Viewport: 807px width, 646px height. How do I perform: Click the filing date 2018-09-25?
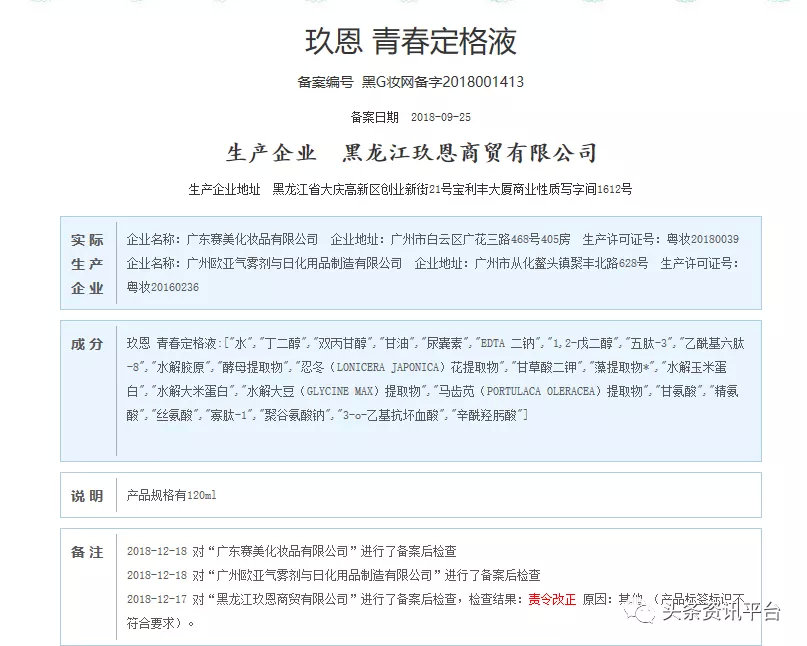click(441, 117)
